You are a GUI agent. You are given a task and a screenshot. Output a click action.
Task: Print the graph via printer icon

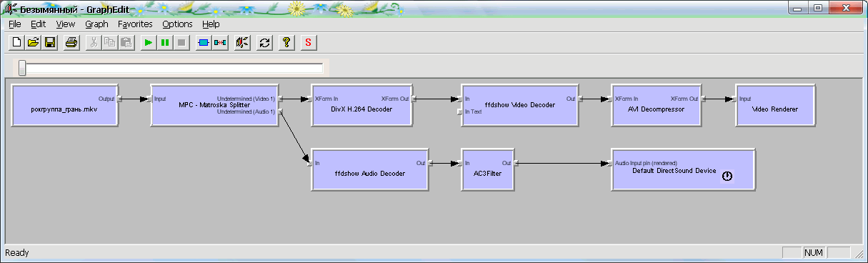(71, 43)
